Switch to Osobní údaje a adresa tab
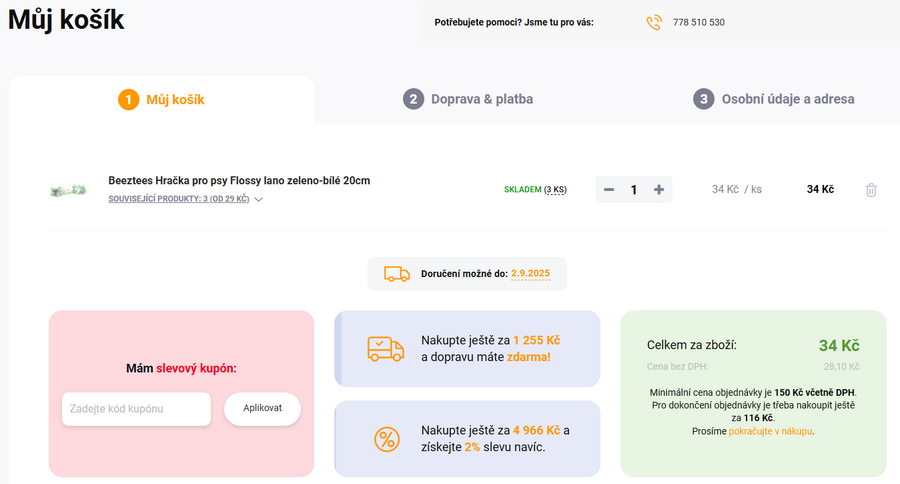 pyautogui.click(x=787, y=99)
